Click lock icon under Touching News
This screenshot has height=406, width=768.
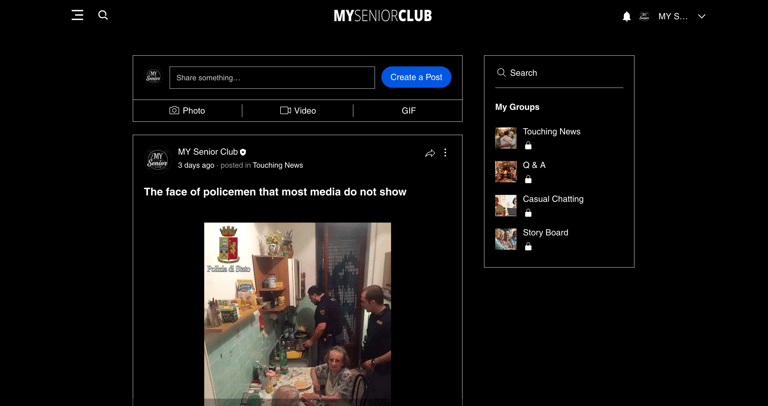[528, 145]
